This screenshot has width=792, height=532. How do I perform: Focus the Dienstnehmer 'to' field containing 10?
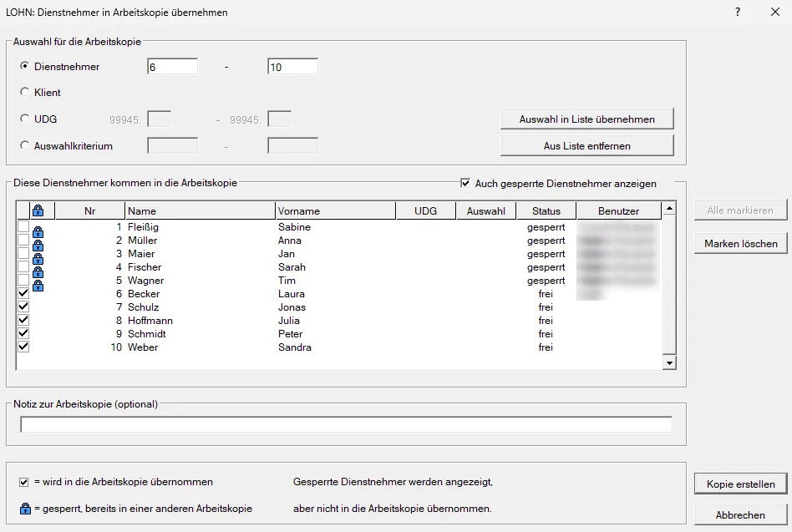click(293, 67)
